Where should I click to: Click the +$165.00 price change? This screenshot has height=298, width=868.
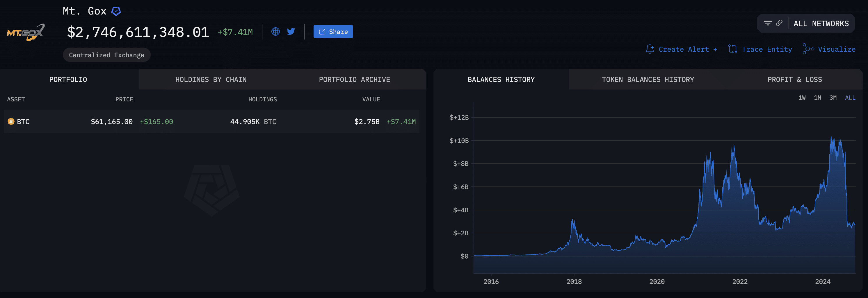pos(156,121)
